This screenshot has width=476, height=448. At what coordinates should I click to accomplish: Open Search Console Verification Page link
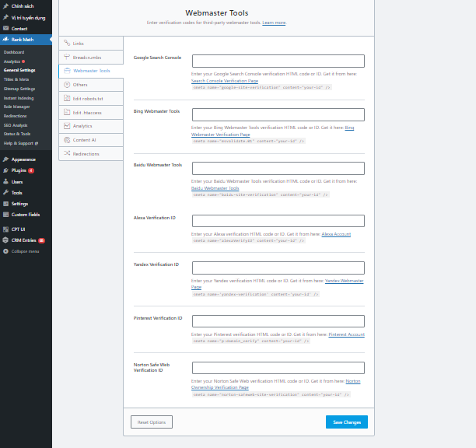click(x=225, y=81)
